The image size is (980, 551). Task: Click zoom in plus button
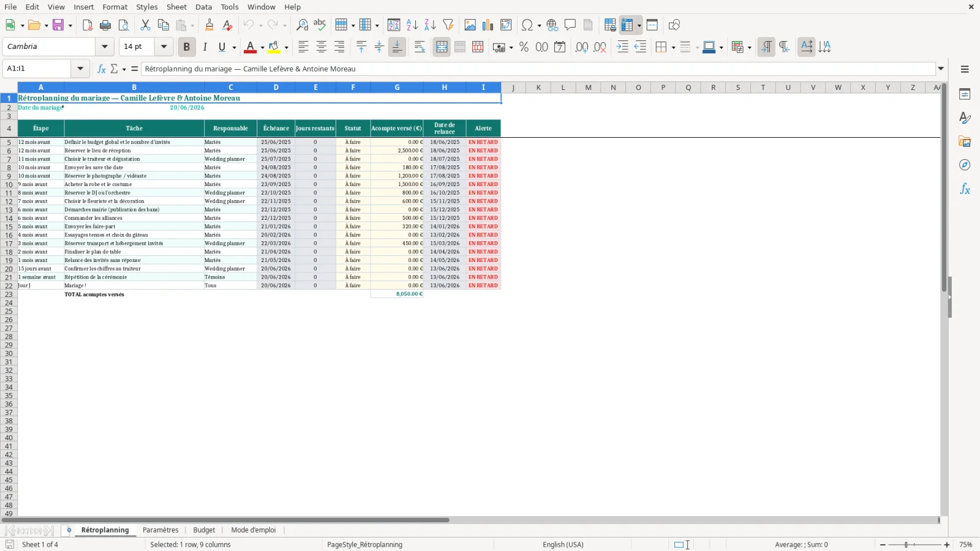[x=947, y=545]
